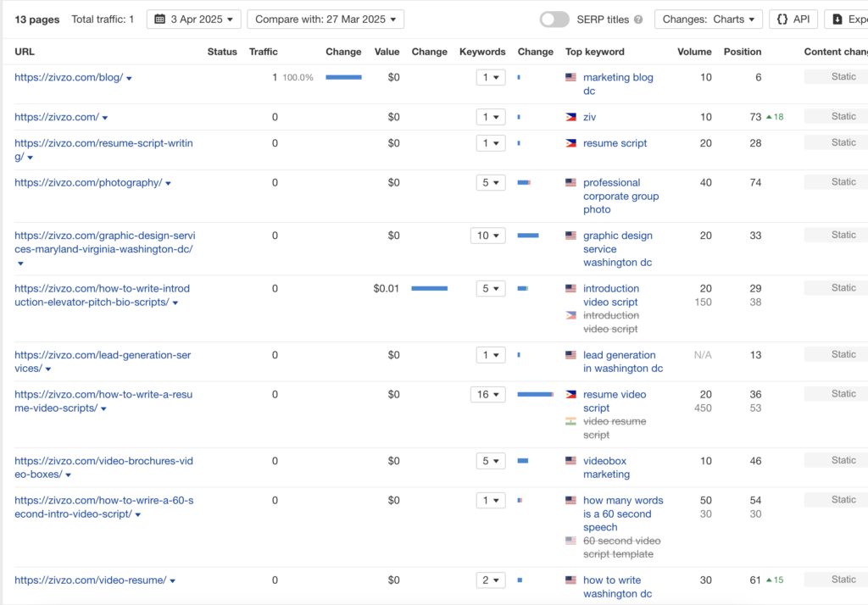This screenshot has height=605, width=868.
Task: Click keyword 'resume video script'
Action: (x=615, y=402)
